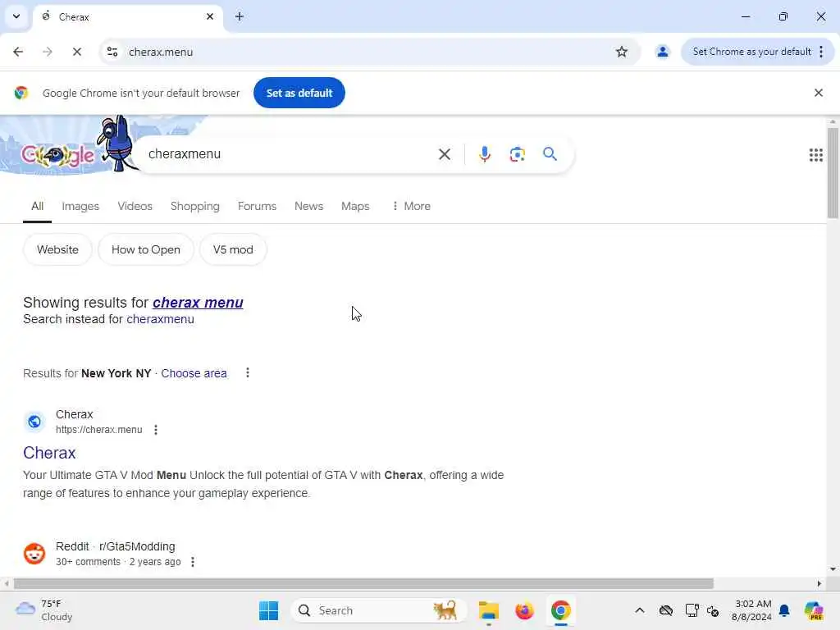Click the forward navigation arrow
The width and height of the screenshot is (840, 630).
(x=48, y=52)
